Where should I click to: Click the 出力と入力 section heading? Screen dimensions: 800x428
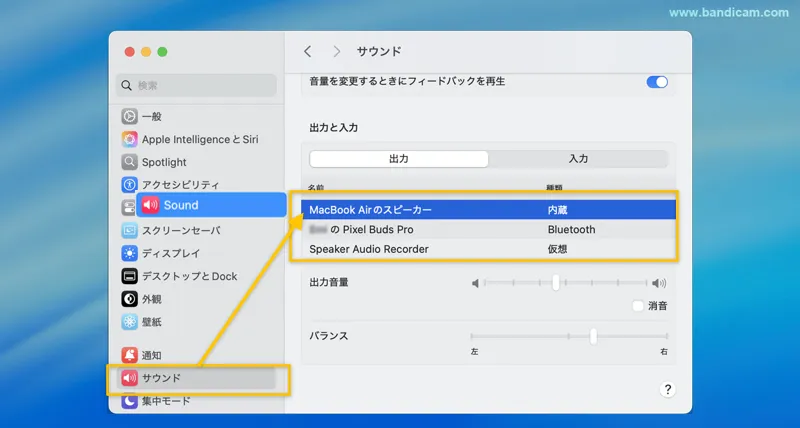[334, 128]
